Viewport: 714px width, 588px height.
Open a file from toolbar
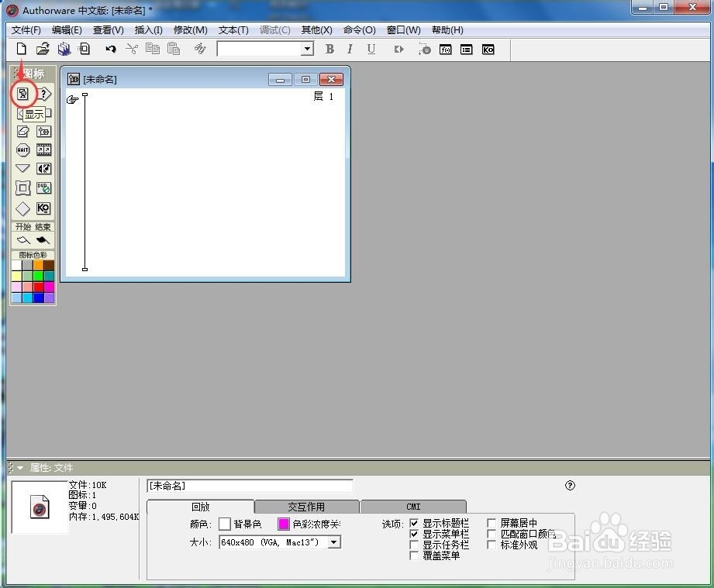click(x=43, y=49)
